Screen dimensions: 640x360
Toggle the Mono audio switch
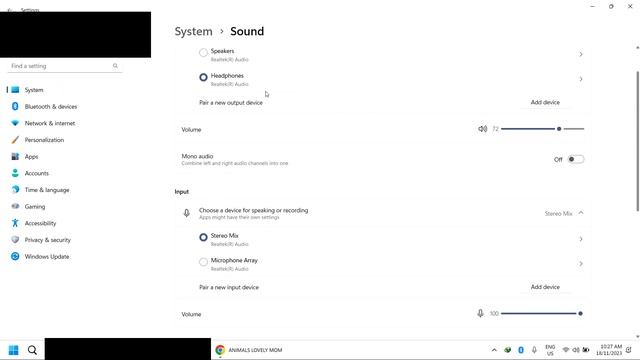pyautogui.click(x=576, y=159)
